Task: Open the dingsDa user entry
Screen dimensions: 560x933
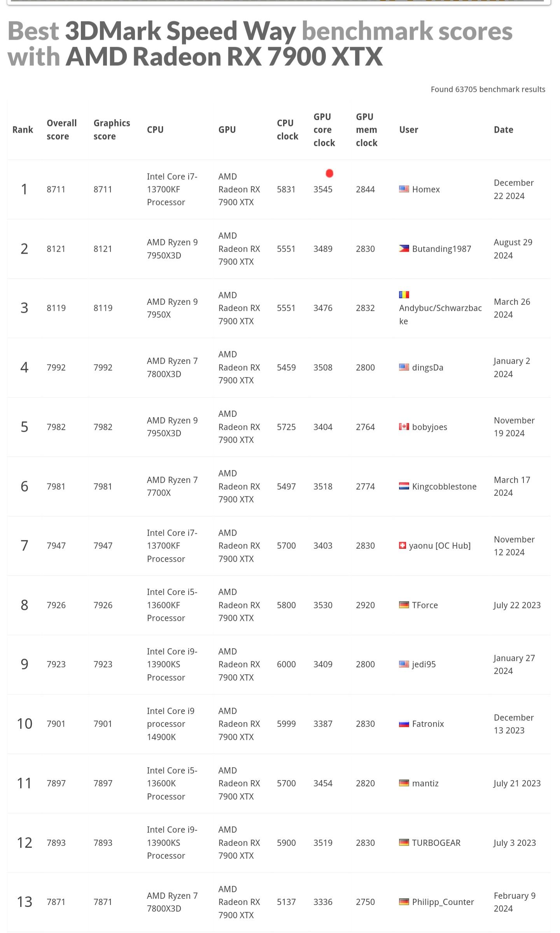Action: [x=427, y=368]
